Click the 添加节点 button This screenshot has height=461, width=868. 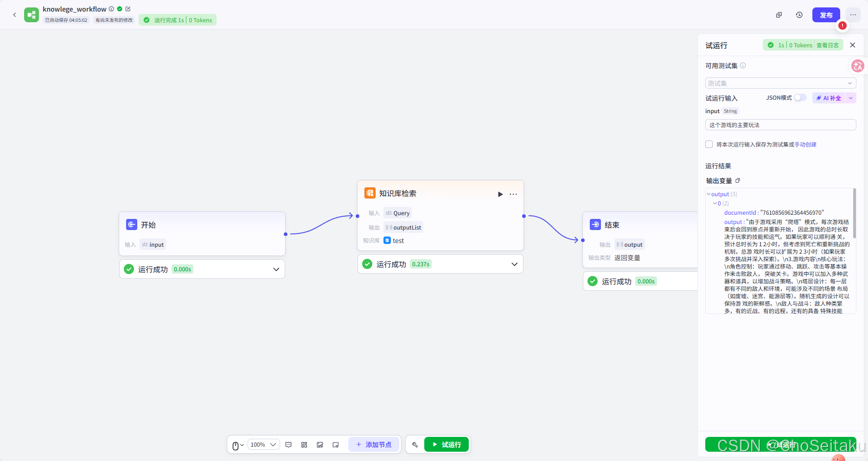(x=374, y=445)
